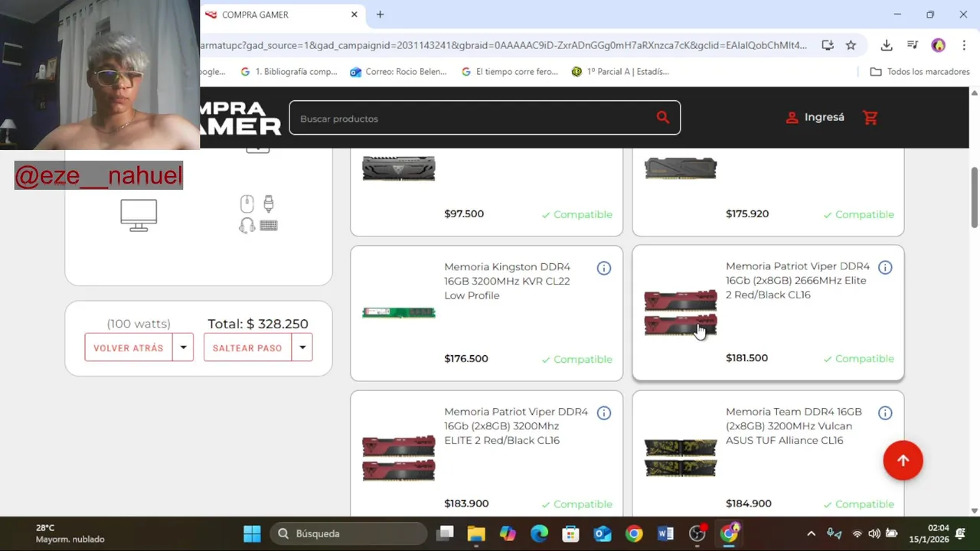Select the $97.500 memory product card

click(x=486, y=192)
